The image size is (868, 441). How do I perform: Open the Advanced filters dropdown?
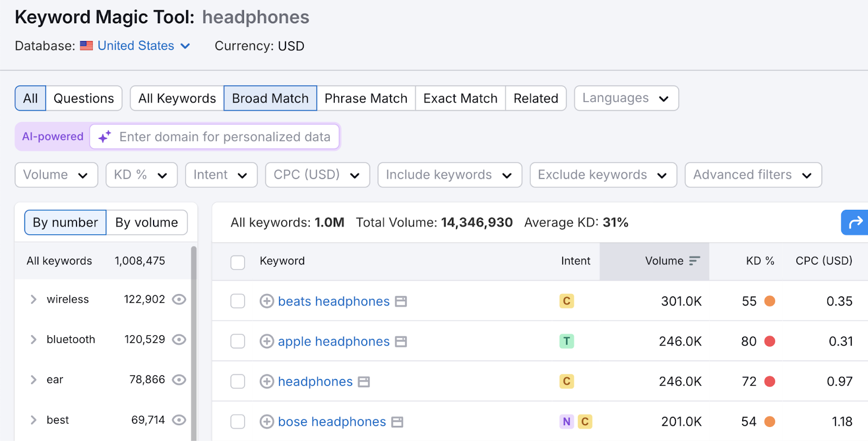click(752, 175)
